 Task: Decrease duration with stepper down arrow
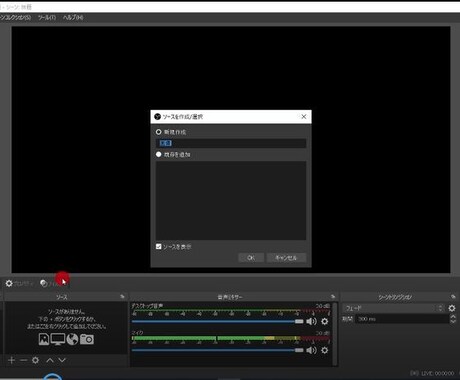pyautogui.click(x=453, y=321)
